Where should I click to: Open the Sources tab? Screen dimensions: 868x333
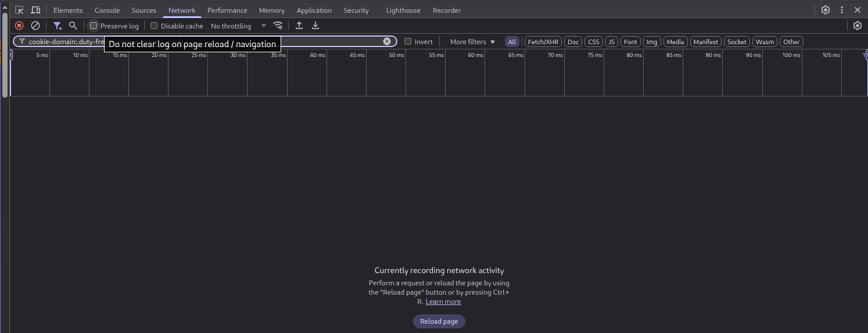144,10
